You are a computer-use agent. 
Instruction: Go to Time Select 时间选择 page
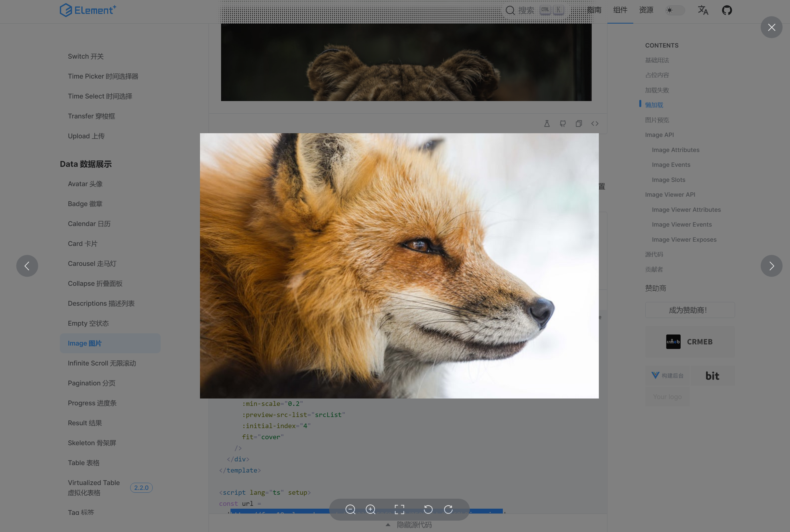tap(100, 96)
